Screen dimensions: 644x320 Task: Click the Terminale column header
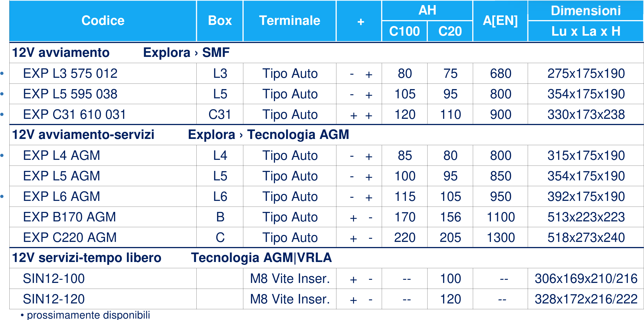[x=290, y=21]
